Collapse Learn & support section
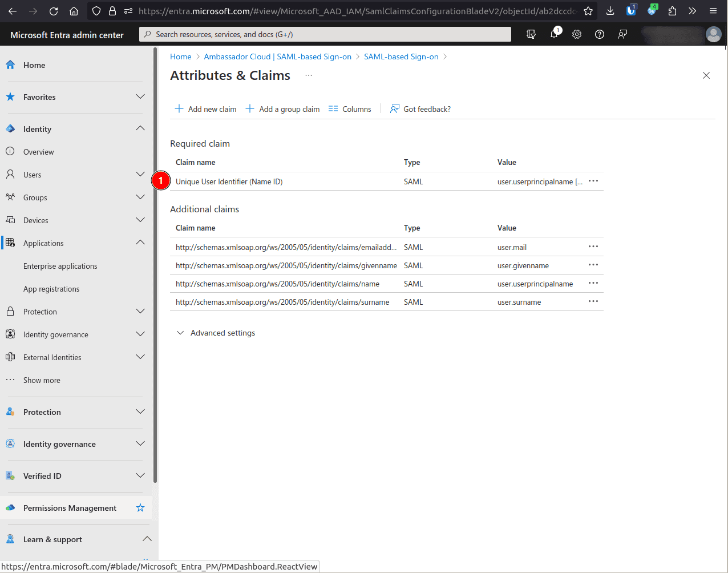Image resolution: width=728 pixels, height=573 pixels. tap(147, 539)
